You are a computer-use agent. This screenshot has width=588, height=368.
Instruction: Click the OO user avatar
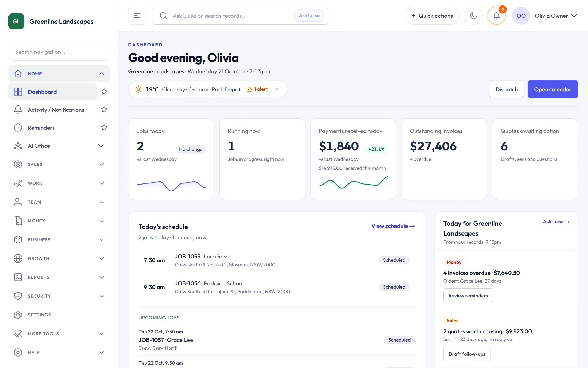click(521, 16)
